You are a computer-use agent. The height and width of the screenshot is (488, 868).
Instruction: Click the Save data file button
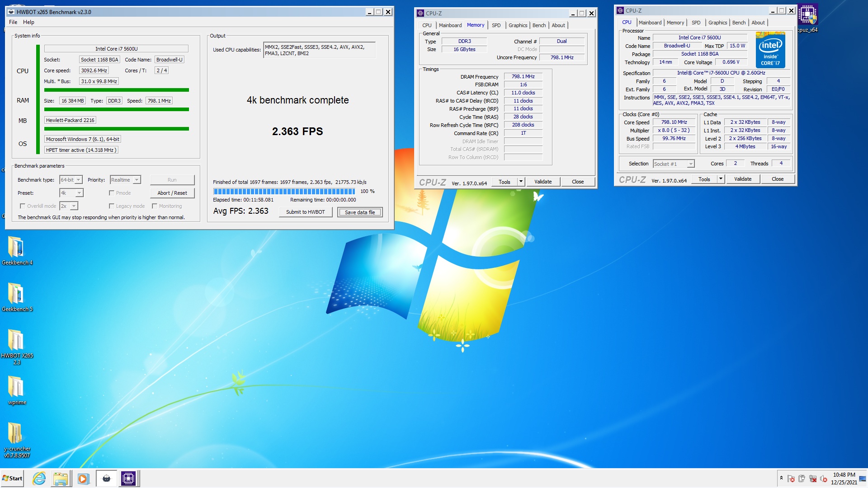(x=360, y=212)
